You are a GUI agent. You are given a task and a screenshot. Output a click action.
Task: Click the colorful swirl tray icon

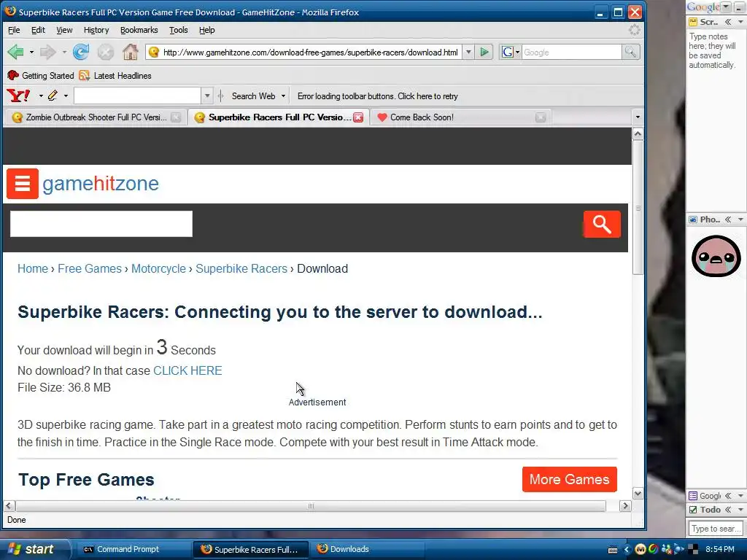click(x=653, y=549)
